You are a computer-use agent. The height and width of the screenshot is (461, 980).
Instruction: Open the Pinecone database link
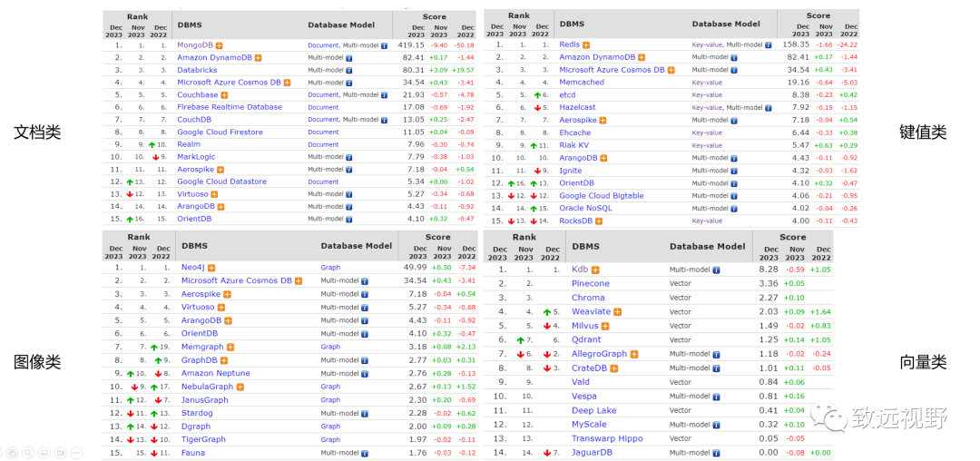pyautogui.click(x=591, y=283)
